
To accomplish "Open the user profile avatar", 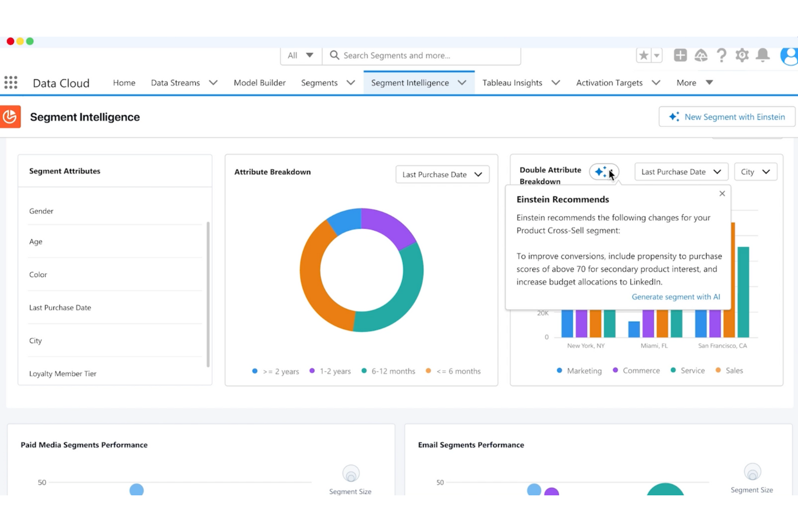I will 789,56.
